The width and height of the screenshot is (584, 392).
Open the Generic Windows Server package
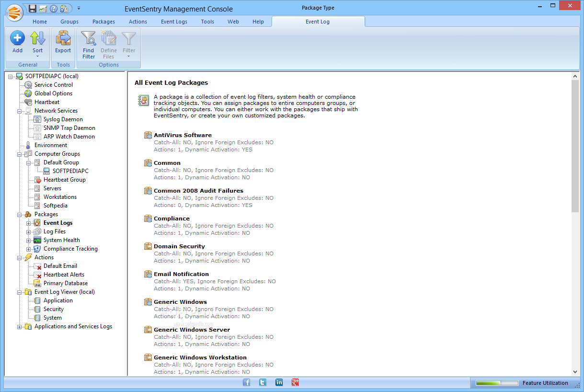coord(192,330)
